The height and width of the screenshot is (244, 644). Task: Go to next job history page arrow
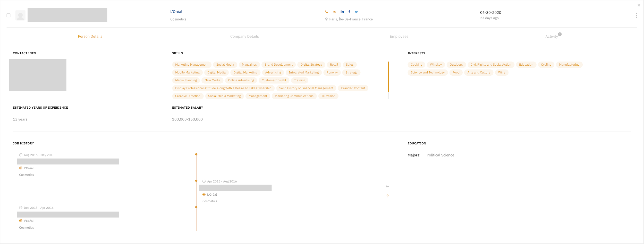[387, 196]
